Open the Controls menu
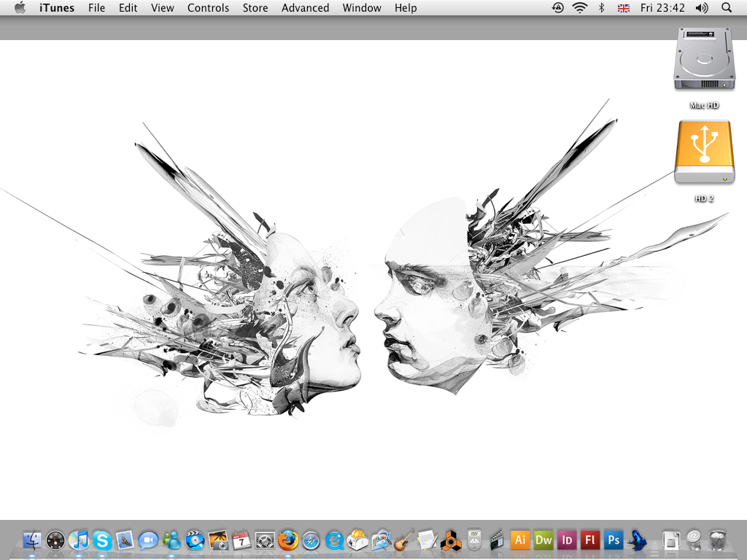747x560 pixels. pos(208,7)
